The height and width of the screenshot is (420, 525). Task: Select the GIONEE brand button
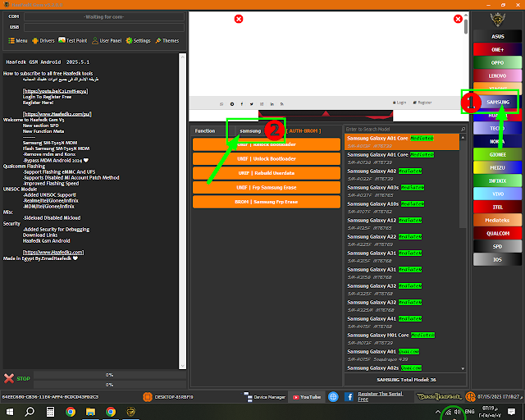pyautogui.click(x=498, y=154)
